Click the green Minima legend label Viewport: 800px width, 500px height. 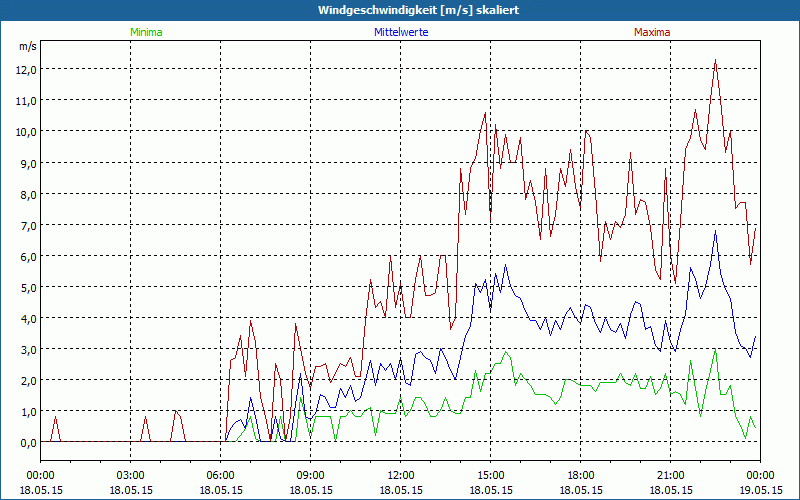(145, 32)
